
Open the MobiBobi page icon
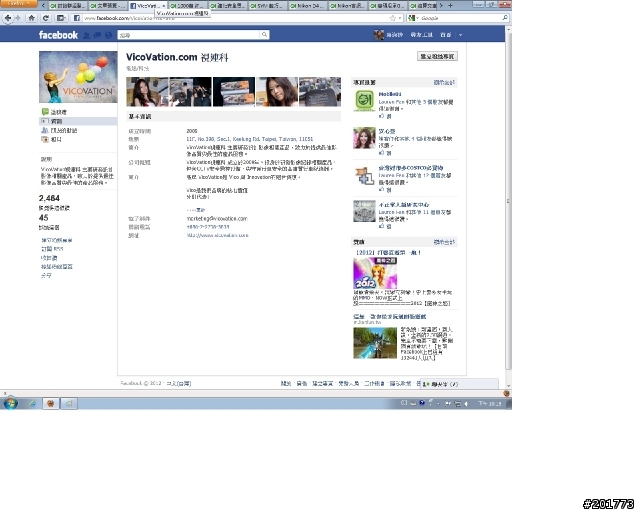click(x=364, y=100)
